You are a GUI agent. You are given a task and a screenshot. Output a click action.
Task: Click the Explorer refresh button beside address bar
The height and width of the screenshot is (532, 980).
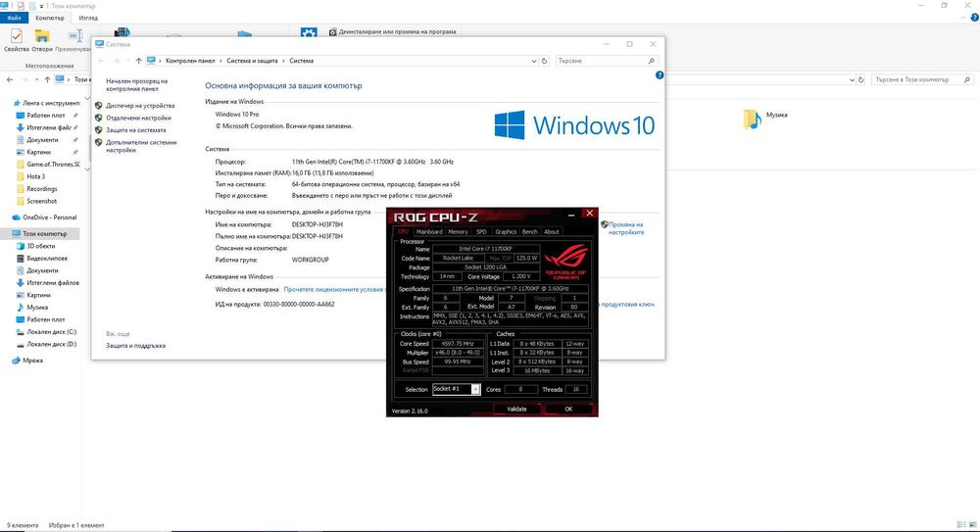pyautogui.click(x=860, y=79)
